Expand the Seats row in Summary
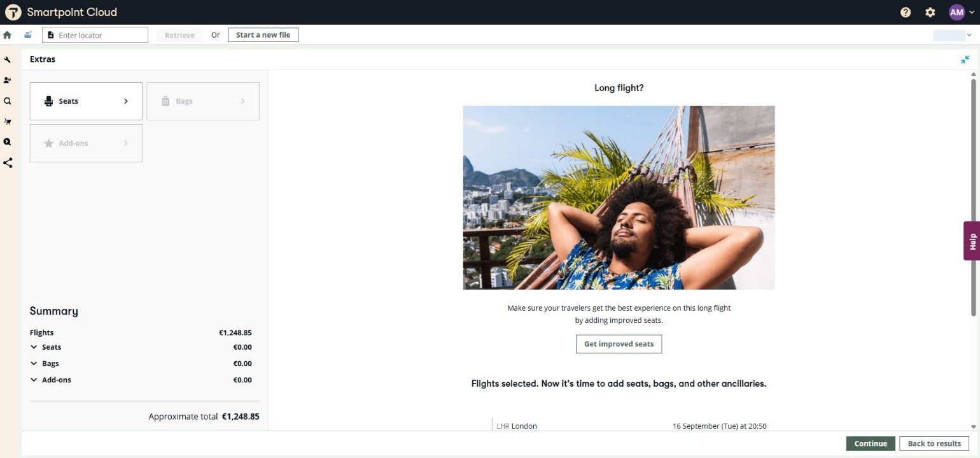 (x=34, y=347)
